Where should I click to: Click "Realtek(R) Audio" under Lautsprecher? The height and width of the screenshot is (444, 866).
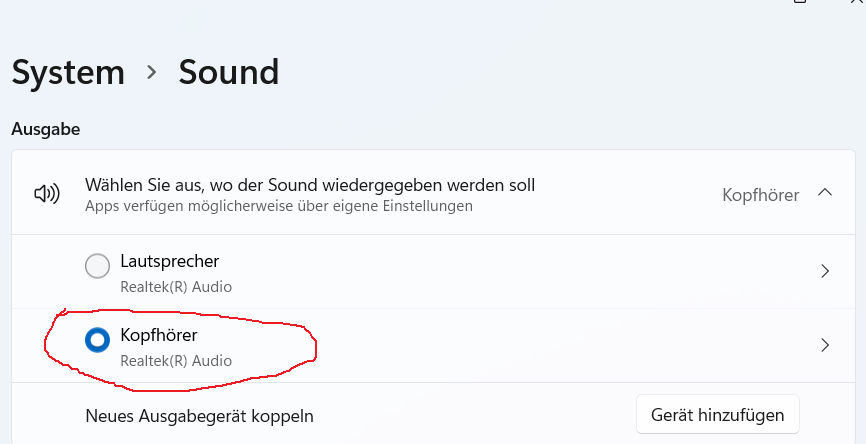click(176, 287)
